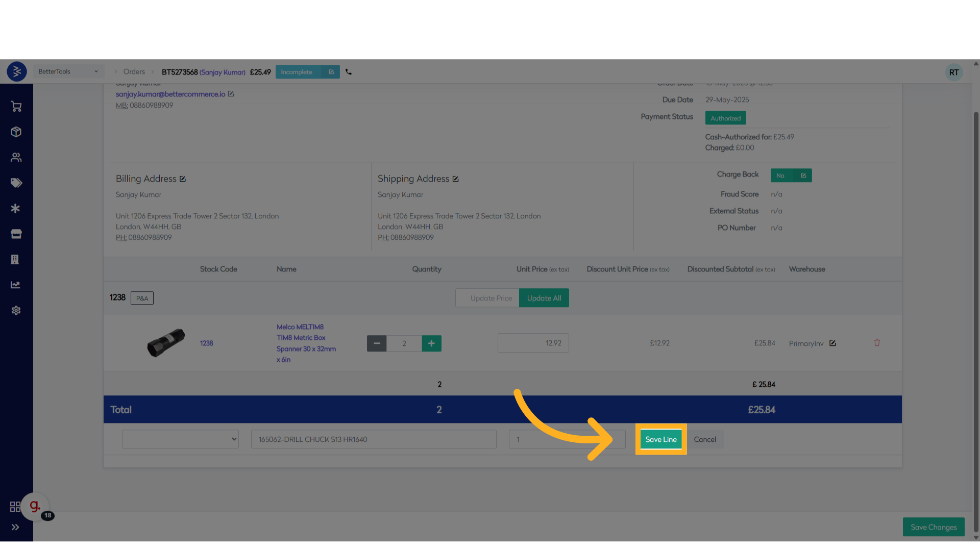
Task: Select the Update All toggle option
Action: tap(544, 298)
